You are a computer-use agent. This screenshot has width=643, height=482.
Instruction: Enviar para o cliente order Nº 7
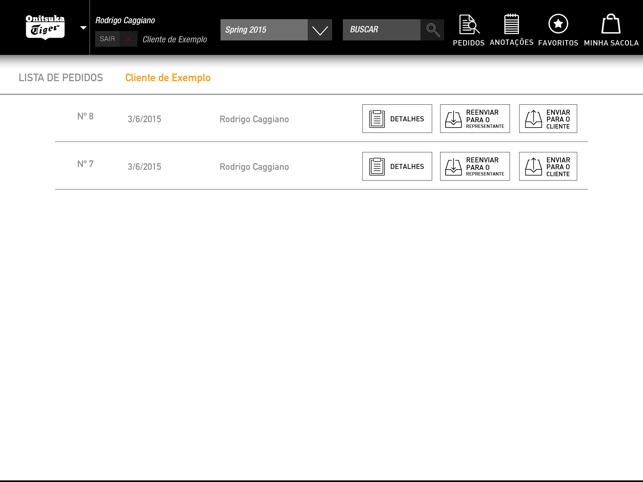tap(548, 166)
